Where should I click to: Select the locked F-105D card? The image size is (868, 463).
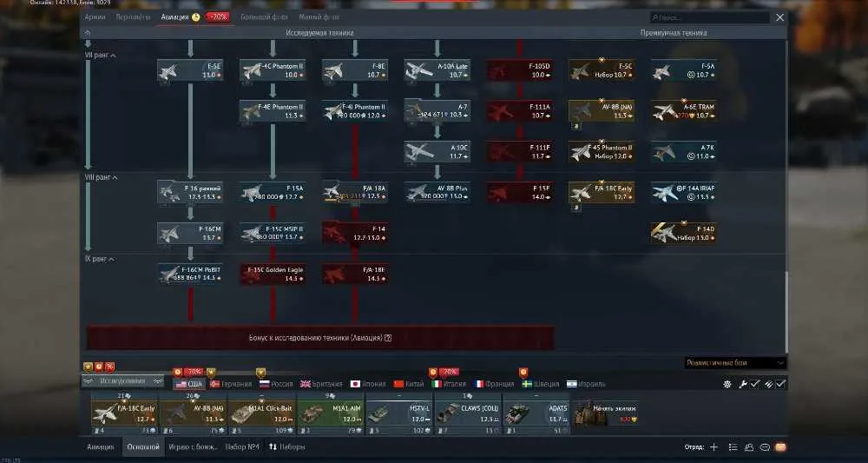519,70
